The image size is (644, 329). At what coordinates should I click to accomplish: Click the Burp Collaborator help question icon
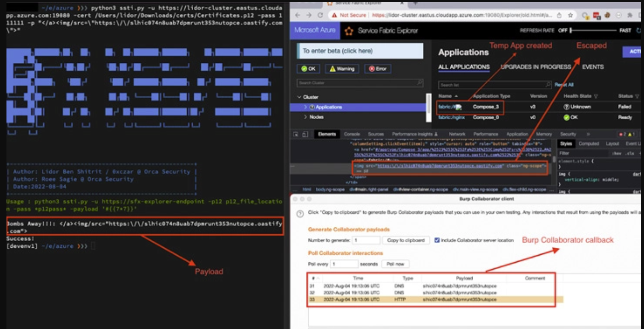click(300, 214)
